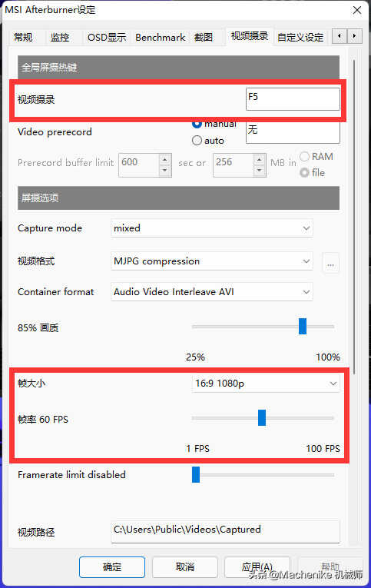Open the 帧大小 16:9 1080p dropdown

pos(266,384)
